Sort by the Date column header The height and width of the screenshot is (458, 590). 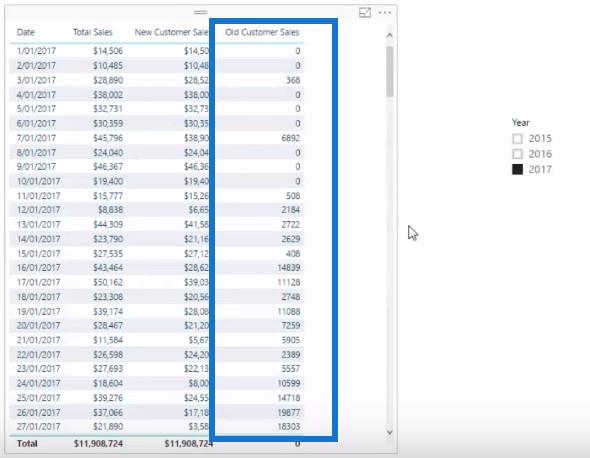click(26, 32)
